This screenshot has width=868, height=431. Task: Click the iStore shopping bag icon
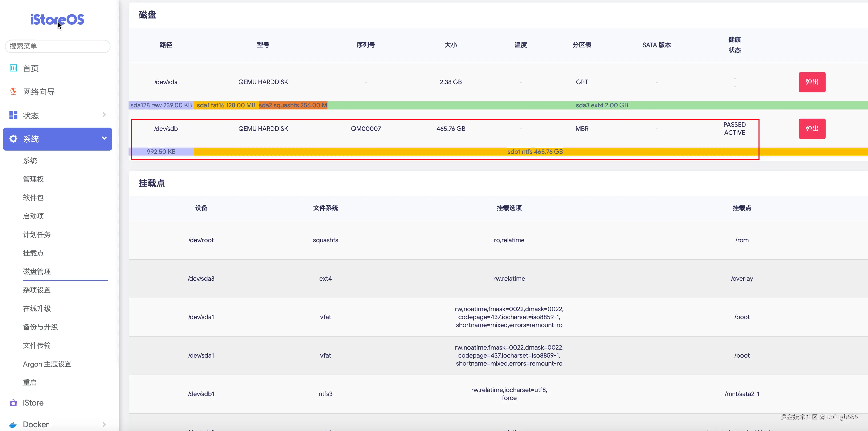(x=13, y=403)
